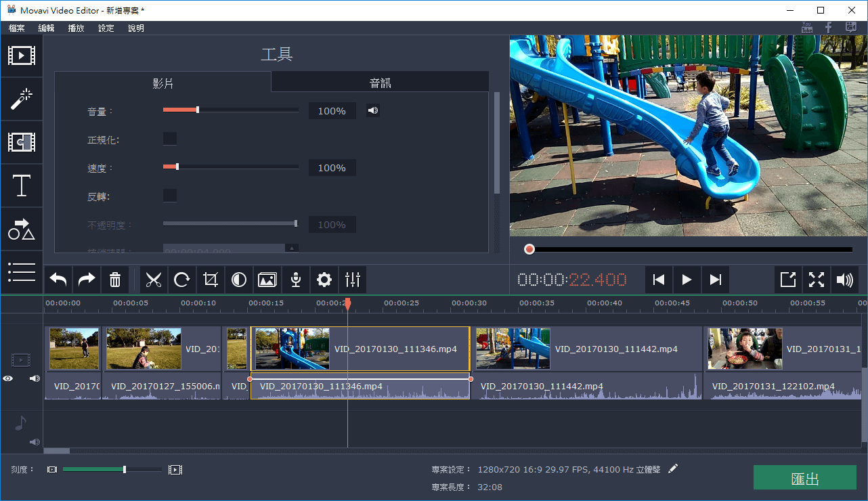Viewport: 868px width, 501px height.
Task: Click the 速度 slider handle
Action: pyautogui.click(x=177, y=167)
